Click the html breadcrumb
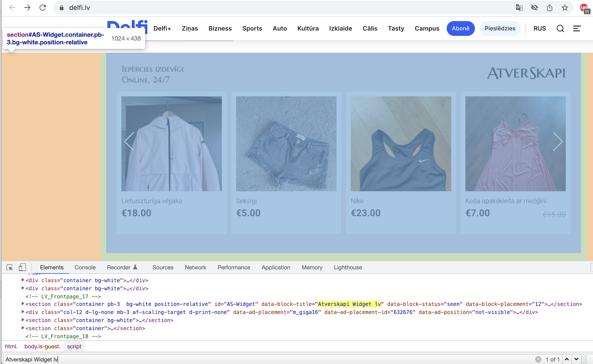593x364 pixels. [x=11, y=346]
